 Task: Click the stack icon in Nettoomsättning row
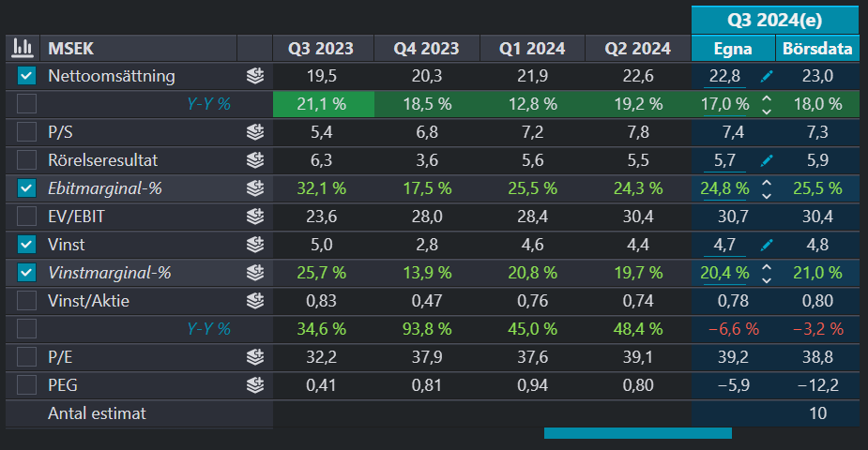[255, 76]
